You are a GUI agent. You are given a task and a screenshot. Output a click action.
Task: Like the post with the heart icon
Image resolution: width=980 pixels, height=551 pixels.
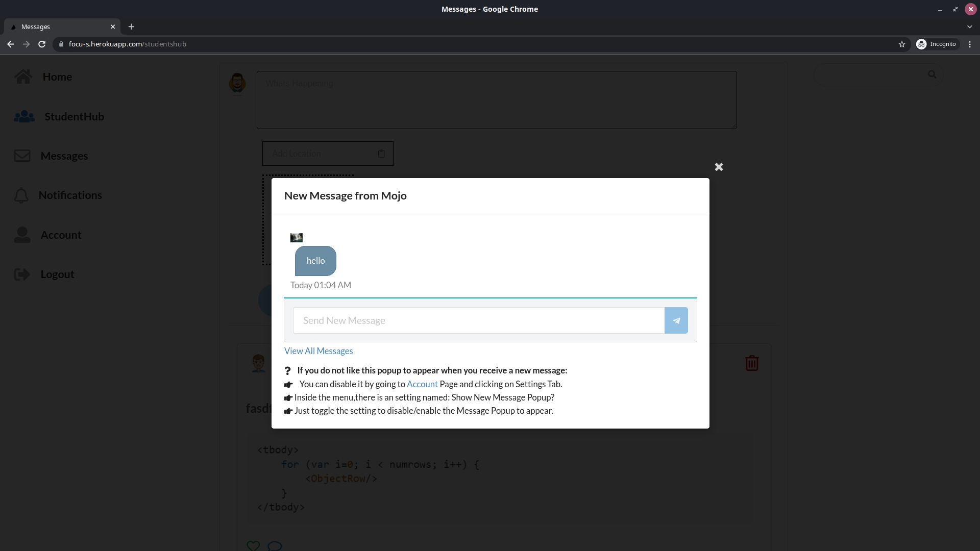pyautogui.click(x=253, y=545)
